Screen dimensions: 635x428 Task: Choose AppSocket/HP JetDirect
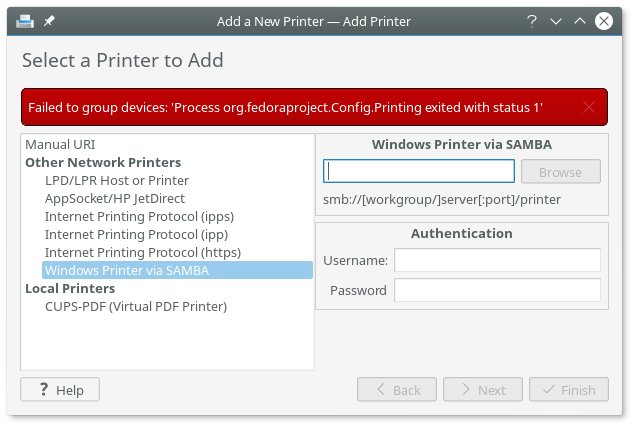[x=115, y=198]
